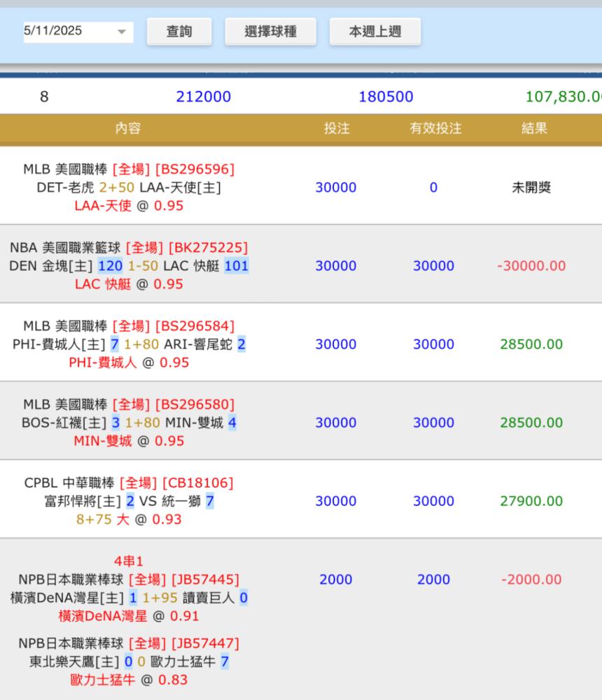
Task: Click the DET-老虎 2+50 LAA-天使 matchup line
Action: point(129,188)
